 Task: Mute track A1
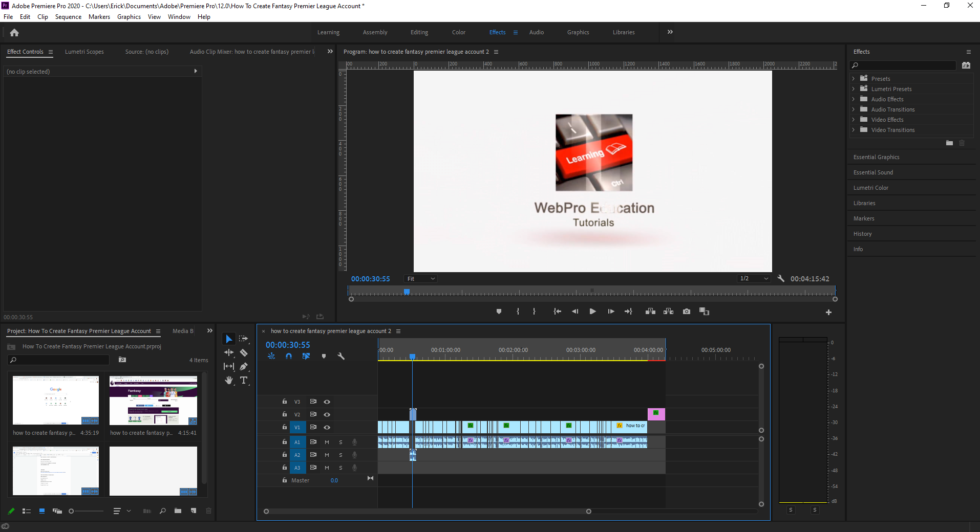click(327, 442)
